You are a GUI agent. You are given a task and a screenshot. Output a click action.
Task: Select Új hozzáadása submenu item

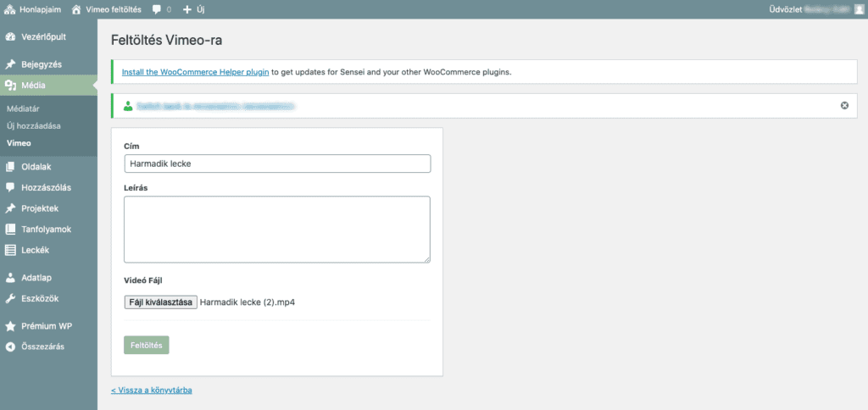point(34,125)
